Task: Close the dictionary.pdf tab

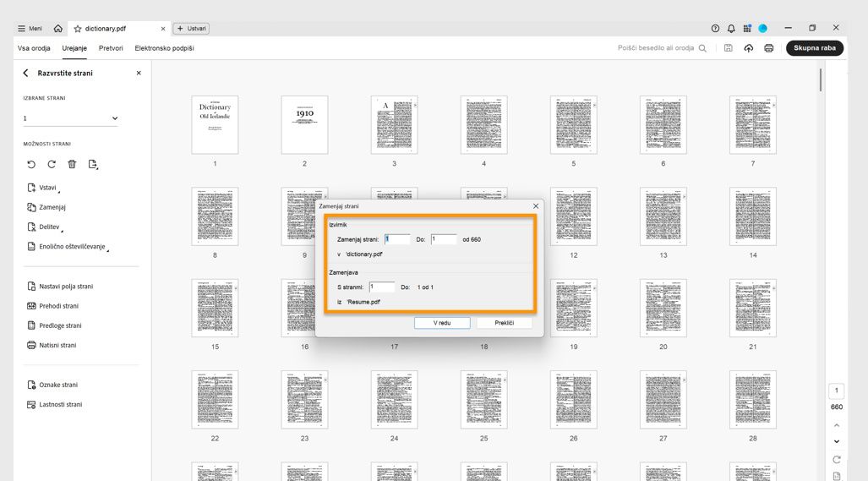Action: [163, 29]
